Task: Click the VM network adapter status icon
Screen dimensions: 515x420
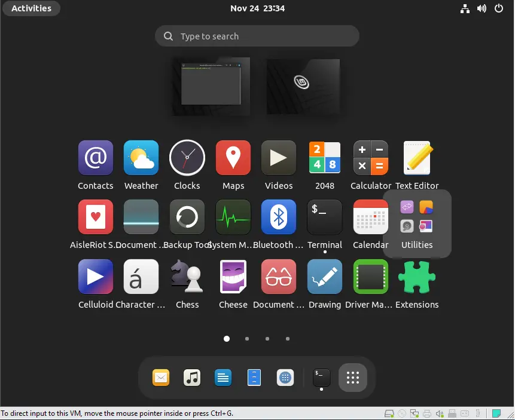Action: click(x=415, y=413)
